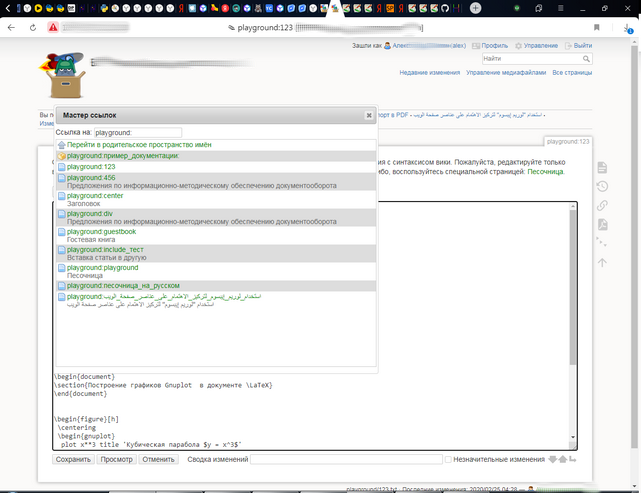Select the Arabic-titled playground page link
This screenshot has width=641, height=493.
pyautogui.click(x=164, y=297)
